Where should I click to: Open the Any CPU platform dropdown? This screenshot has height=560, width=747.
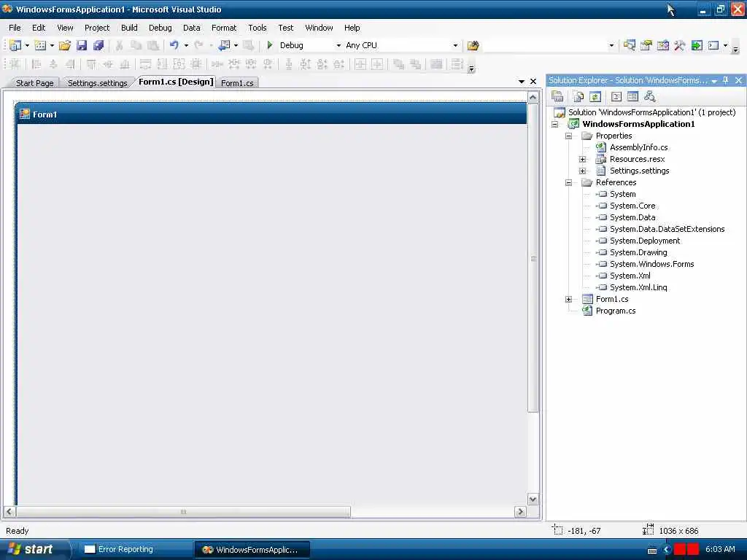(455, 45)
